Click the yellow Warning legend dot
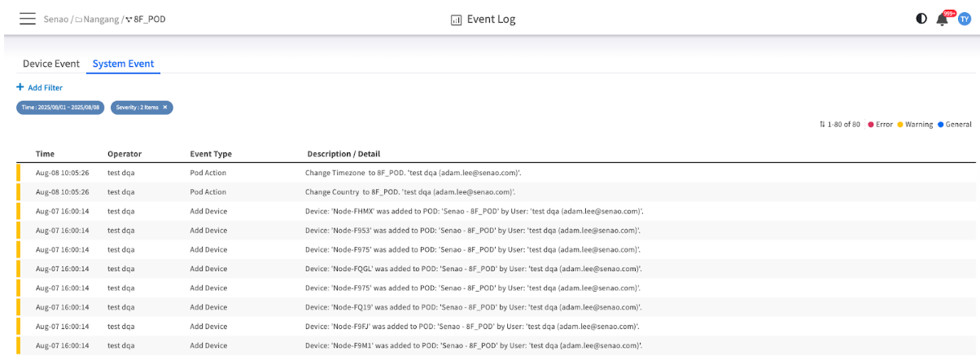Viewport: 980px width, 356px height. (x=899, y=125)
